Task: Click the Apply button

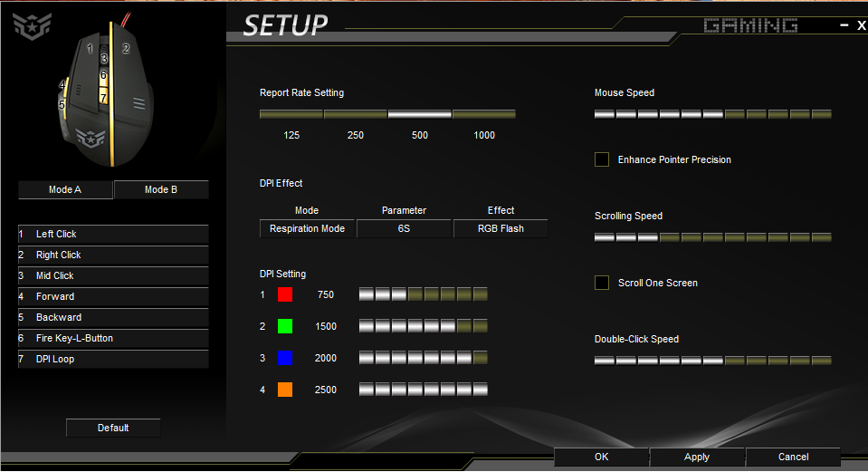Action: [697, 457]
